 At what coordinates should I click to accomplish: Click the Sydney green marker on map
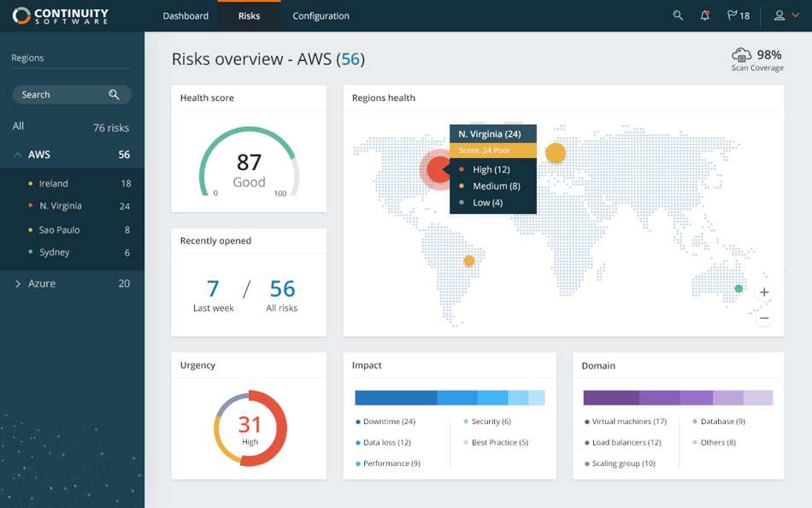pyautogui.click(x=739, y=288)
